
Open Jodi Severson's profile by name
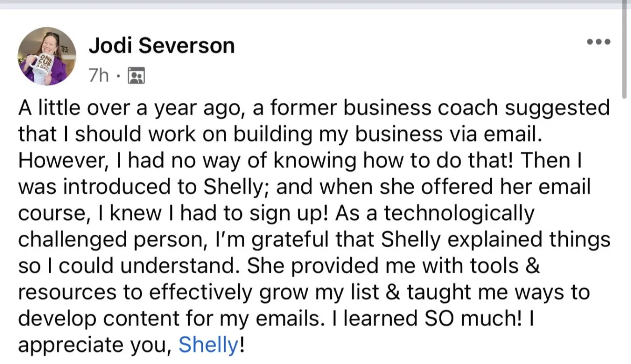click(161, 46)
